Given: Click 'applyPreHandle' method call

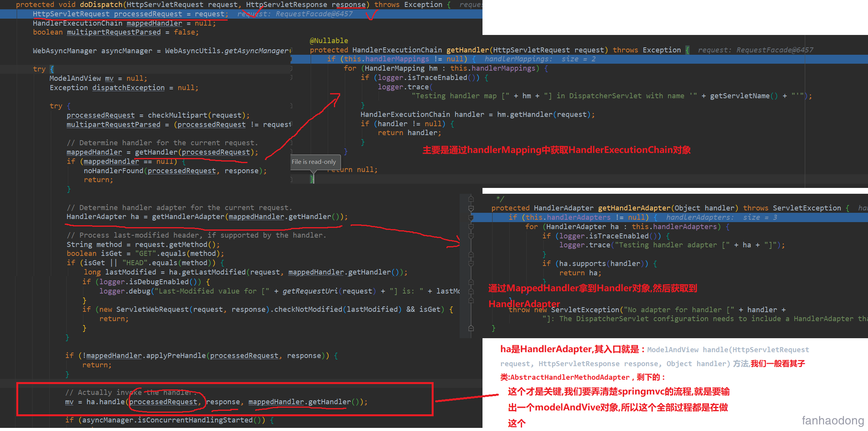Looking at the screenshot, I should pos(176,356).
